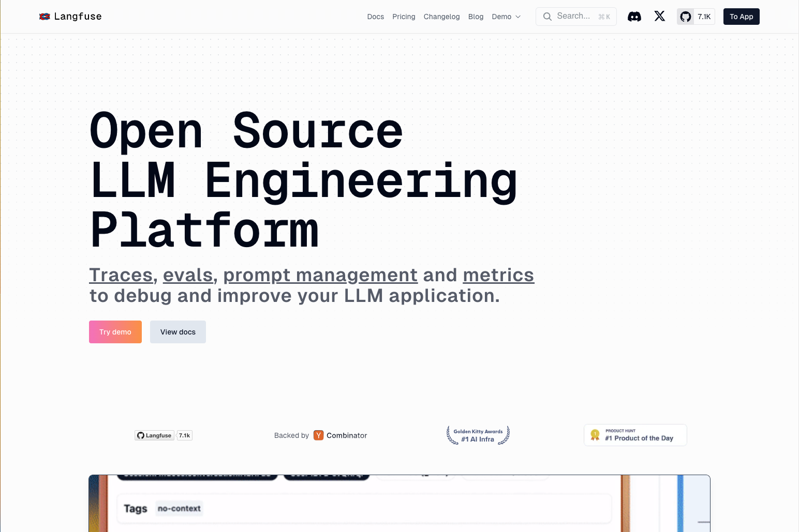This screenshot has width=799, height=532.
Task: Click the Golden Kitty Awards emblem
Action: 478,435
